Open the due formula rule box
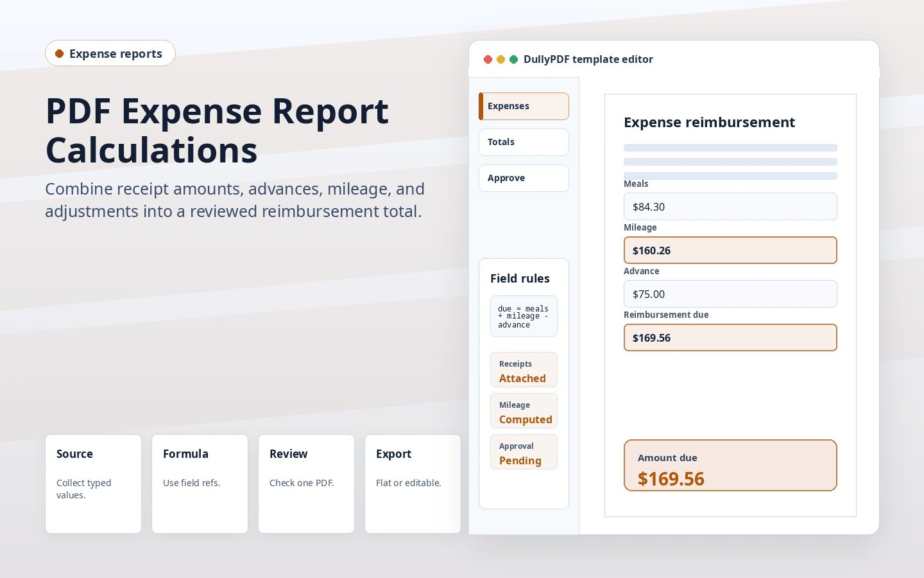Image resolution: width=924 pixels, height=578 pixels. pos(524,316)
